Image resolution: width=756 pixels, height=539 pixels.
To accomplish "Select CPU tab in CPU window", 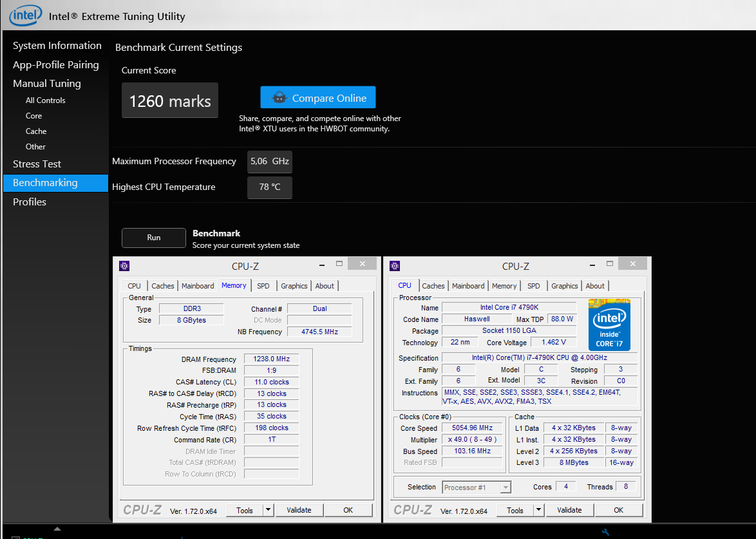I will click(404, 285).
